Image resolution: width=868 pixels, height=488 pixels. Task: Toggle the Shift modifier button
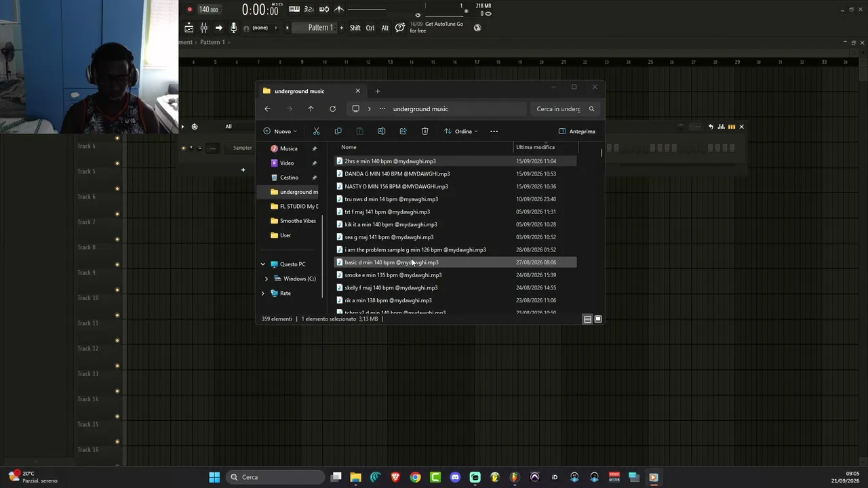coord(355,28)
